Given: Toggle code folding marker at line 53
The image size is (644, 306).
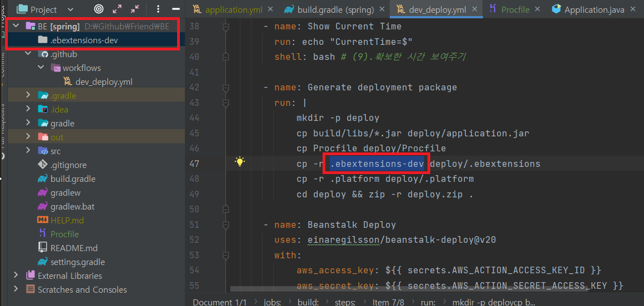Looking at the screenshot, I should click(x=225, y=256).
